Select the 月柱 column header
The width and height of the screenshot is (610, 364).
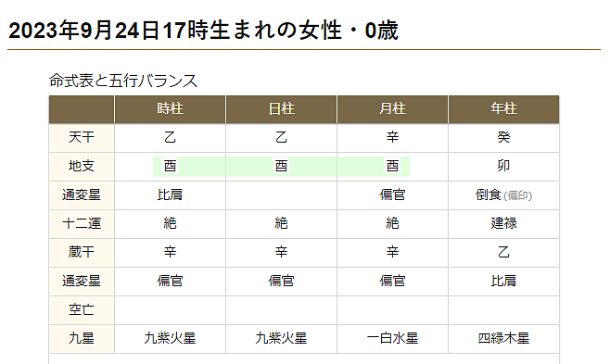[x=392, y=109]
